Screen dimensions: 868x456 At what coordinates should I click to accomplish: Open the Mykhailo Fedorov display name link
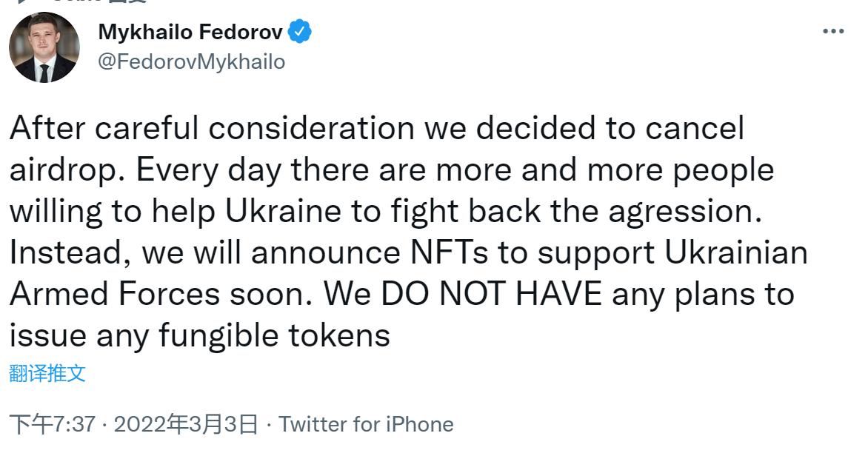point(190,32)
